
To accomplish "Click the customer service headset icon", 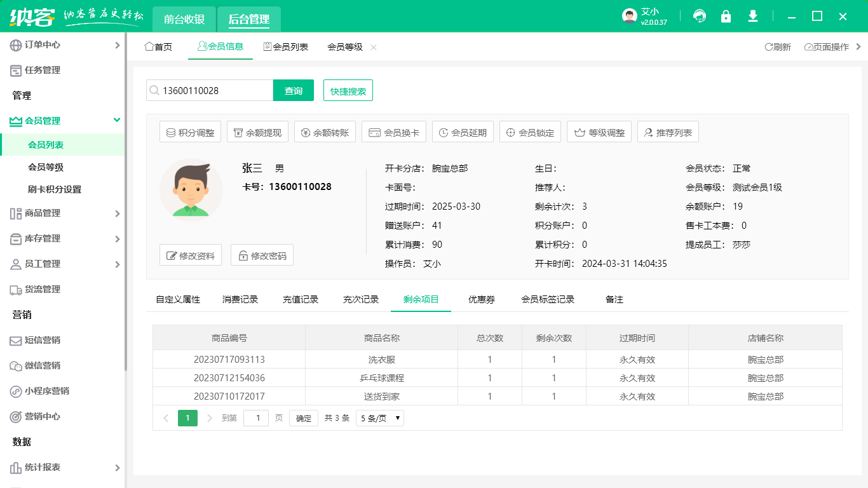I will click(700, 17).
